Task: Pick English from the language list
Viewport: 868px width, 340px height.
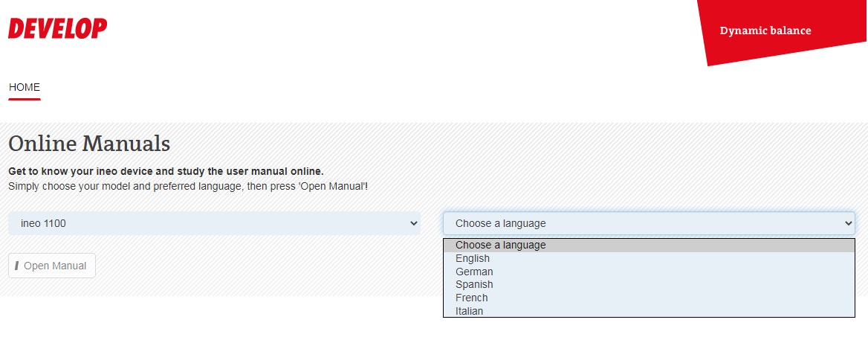Action: [x=473, y=258]
